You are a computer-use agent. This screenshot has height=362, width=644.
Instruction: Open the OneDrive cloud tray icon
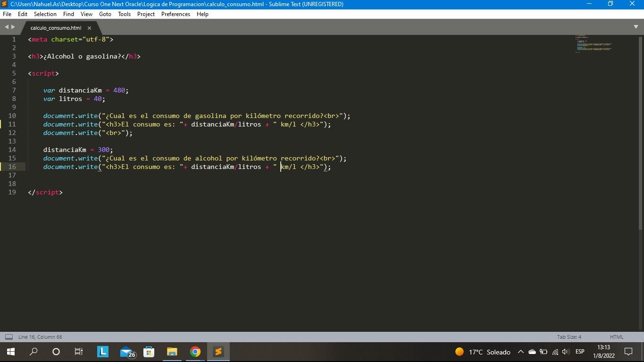(x=532, y=352)
